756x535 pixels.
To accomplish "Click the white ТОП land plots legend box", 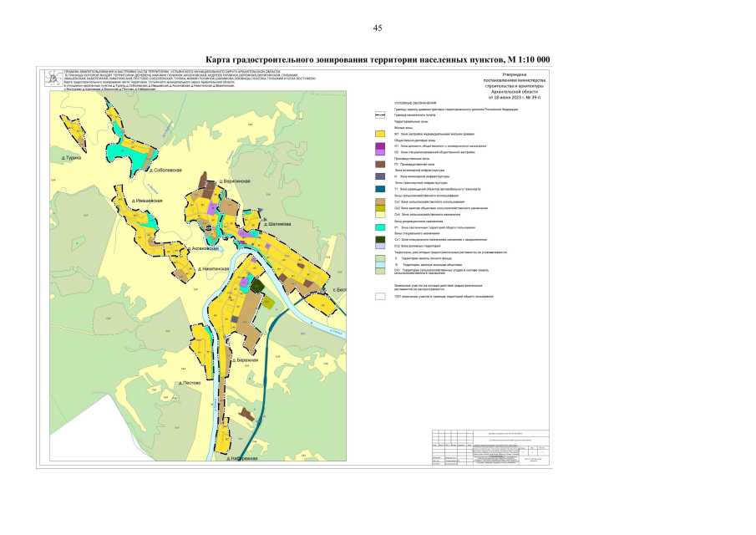I will coord(380,297).
